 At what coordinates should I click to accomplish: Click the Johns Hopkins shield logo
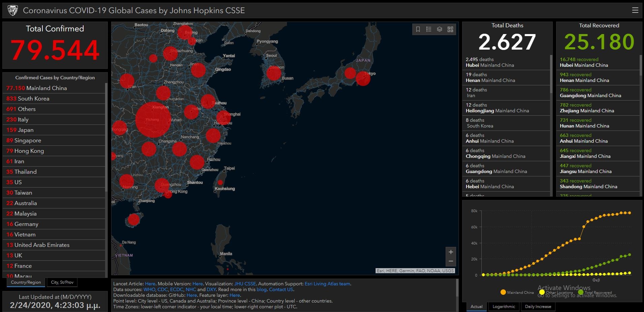tap(13, 10)
